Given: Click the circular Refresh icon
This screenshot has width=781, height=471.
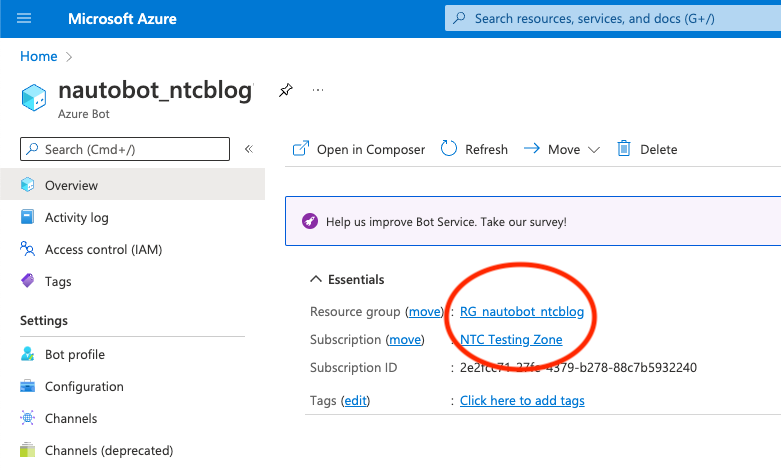Looking at the screenshot, I should click(449, 148).
